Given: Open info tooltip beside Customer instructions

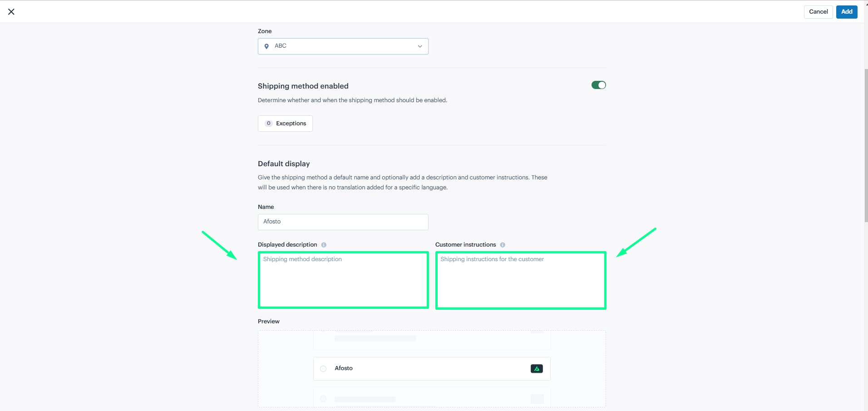Looking at the screenshot, I should point(503,245).
